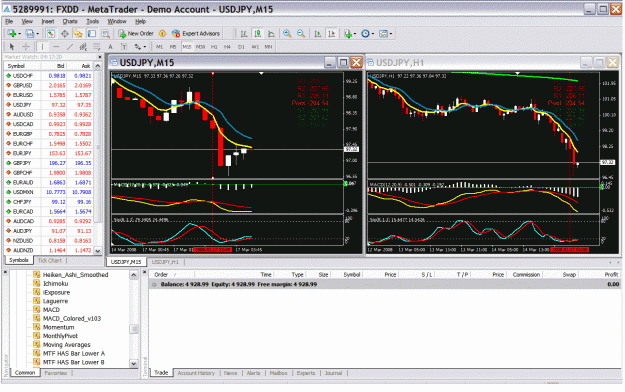Open the Account History terminal tab
625x392 pixels.
[196, 373]
